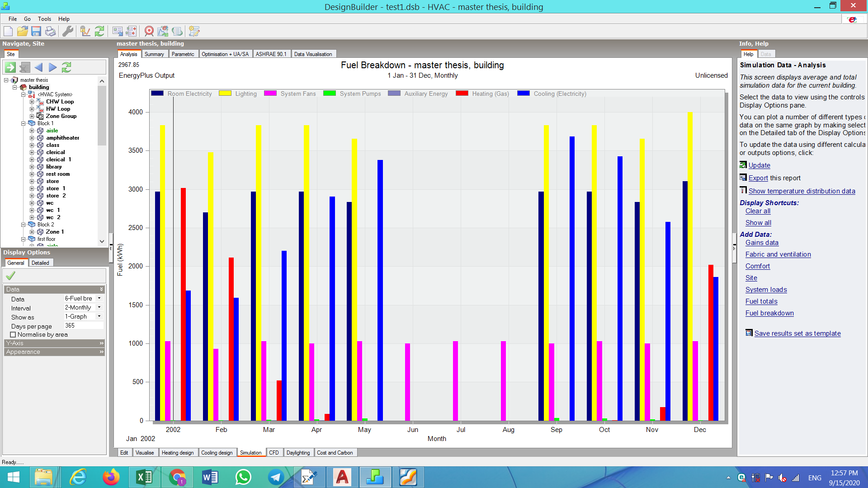This screenshot has height=488, width=868.
Task: Click the chart export toolbar icon
Action: [163, 31]
